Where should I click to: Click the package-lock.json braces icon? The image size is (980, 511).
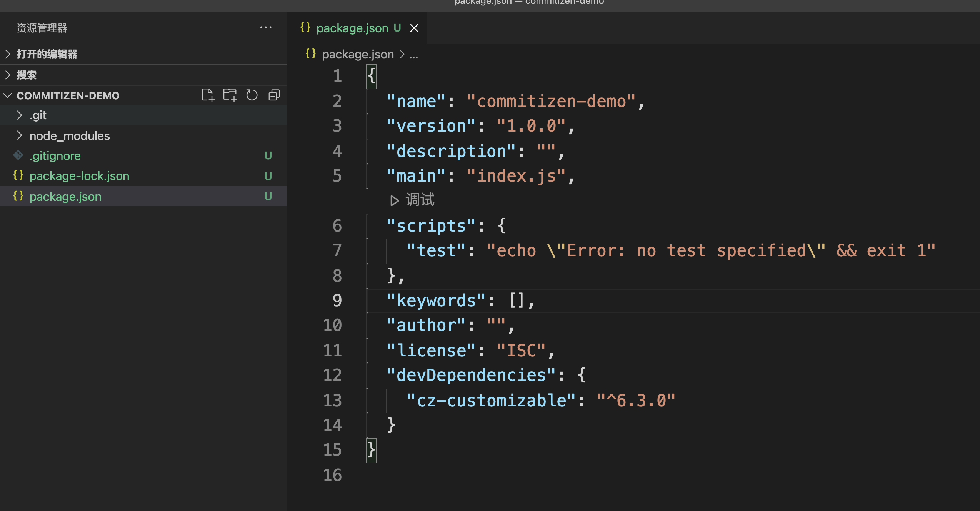coord(18,175)
